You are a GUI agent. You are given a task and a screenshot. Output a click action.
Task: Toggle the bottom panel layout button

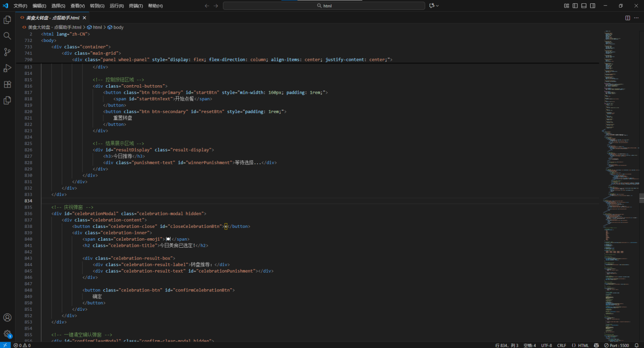[584, 6]
